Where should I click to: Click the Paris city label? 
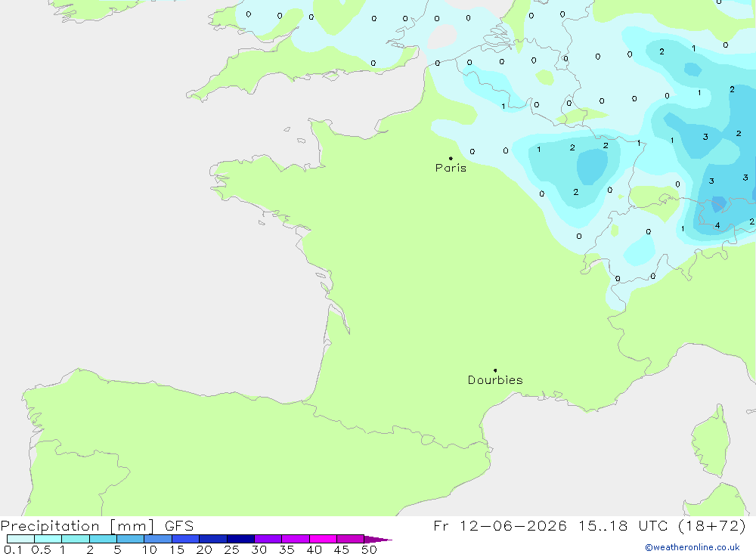coord(451,168)
